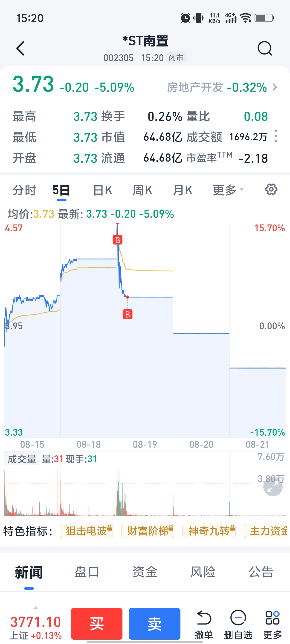
Task: Select the 周K chart tab
Action: (x=142, y=190)
